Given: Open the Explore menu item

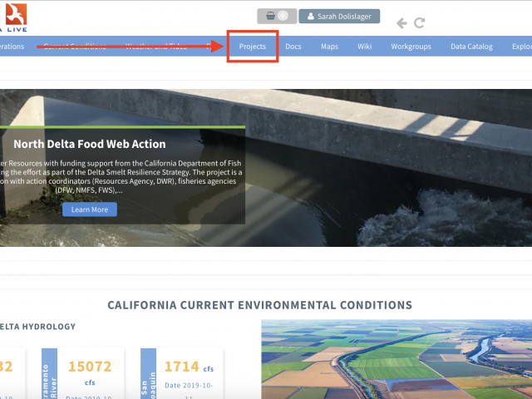Looking at the screenshot, I should (522, 47).
